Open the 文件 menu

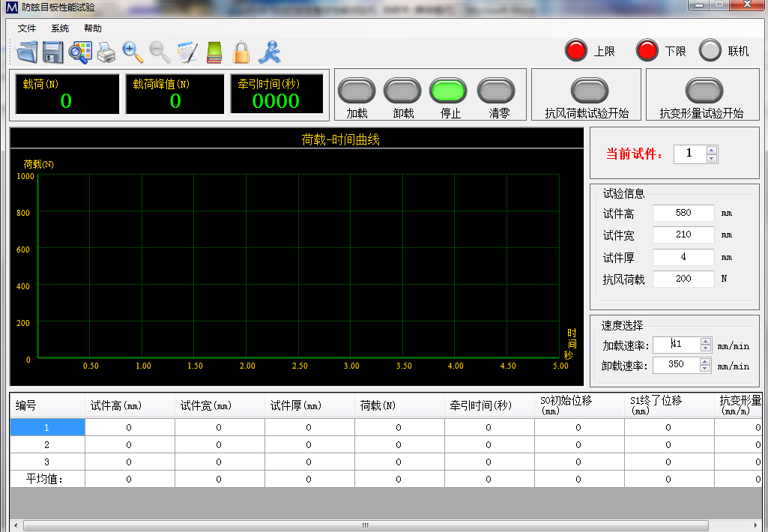coord(27,28)
